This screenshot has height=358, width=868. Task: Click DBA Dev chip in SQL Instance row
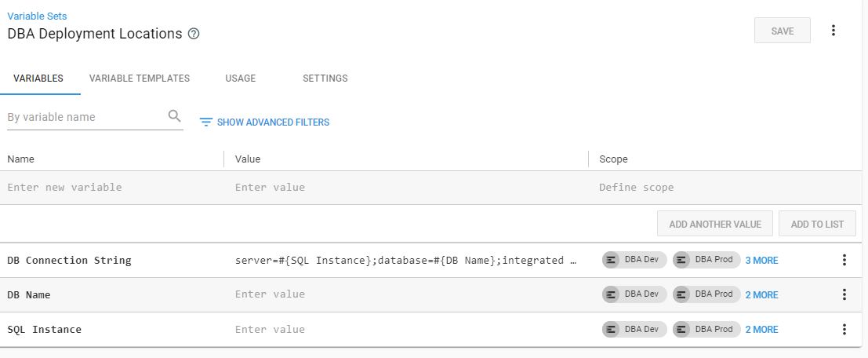[634, 329]
